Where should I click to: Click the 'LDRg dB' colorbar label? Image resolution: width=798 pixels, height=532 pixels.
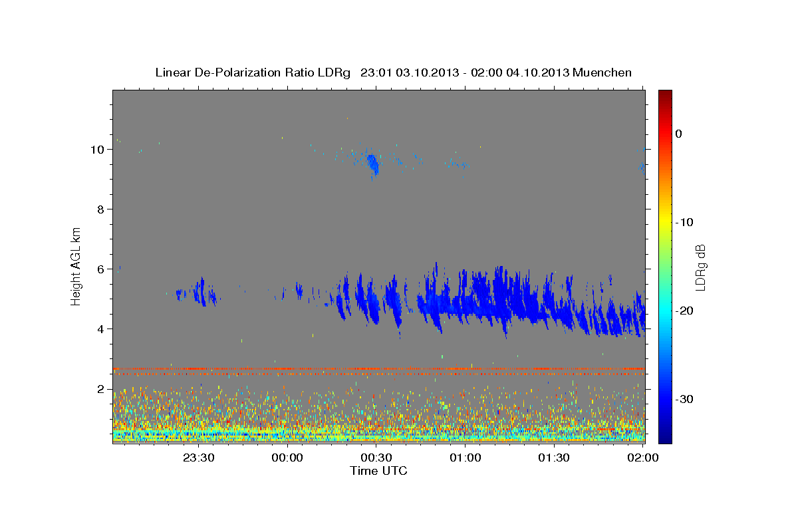700,268
